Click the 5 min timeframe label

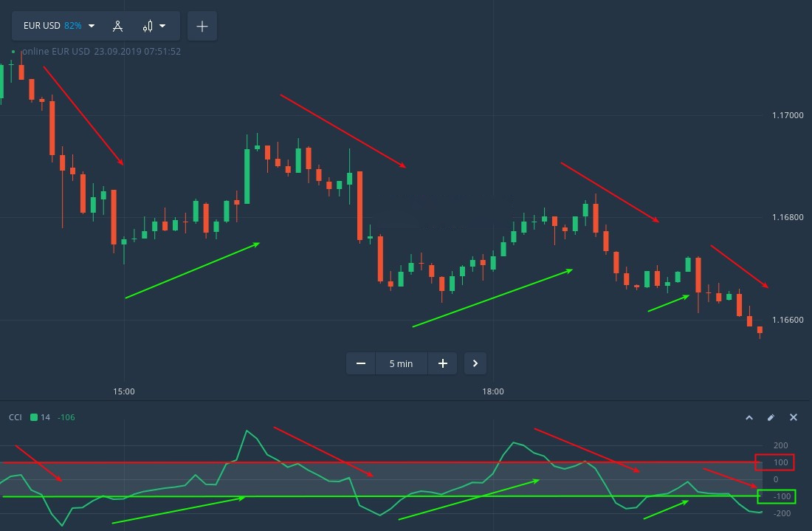pyautogui.click(x=402, y=363)
